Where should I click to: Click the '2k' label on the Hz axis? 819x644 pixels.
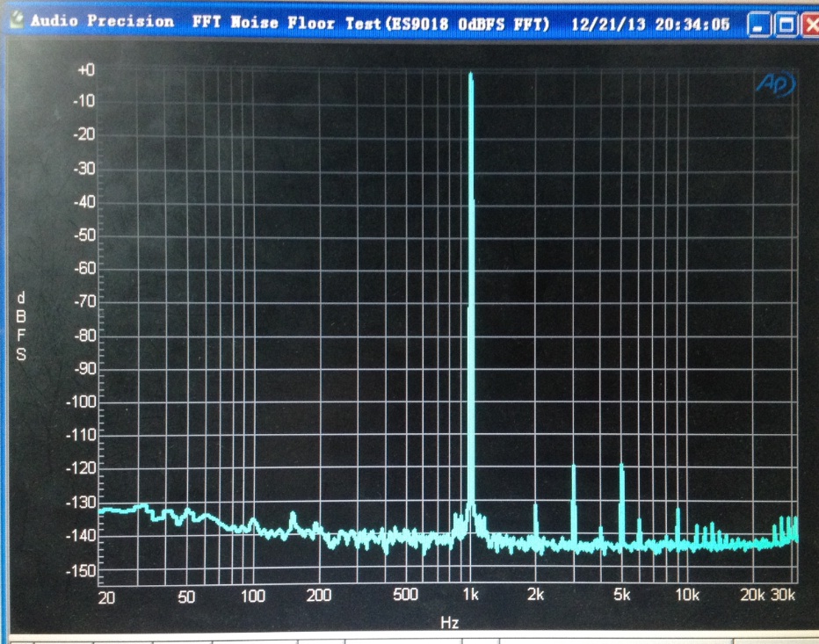coord(535,595)
